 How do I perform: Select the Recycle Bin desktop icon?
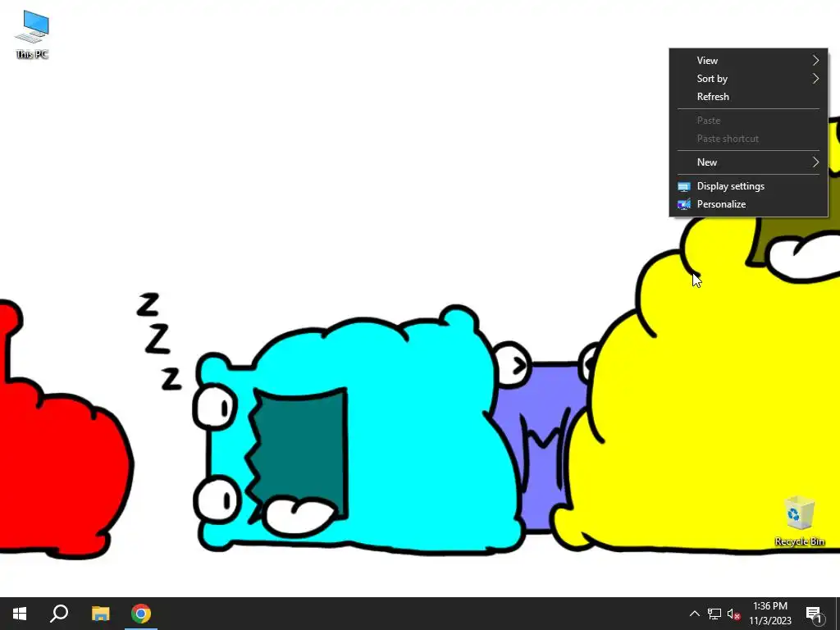[x=799, y=521]
